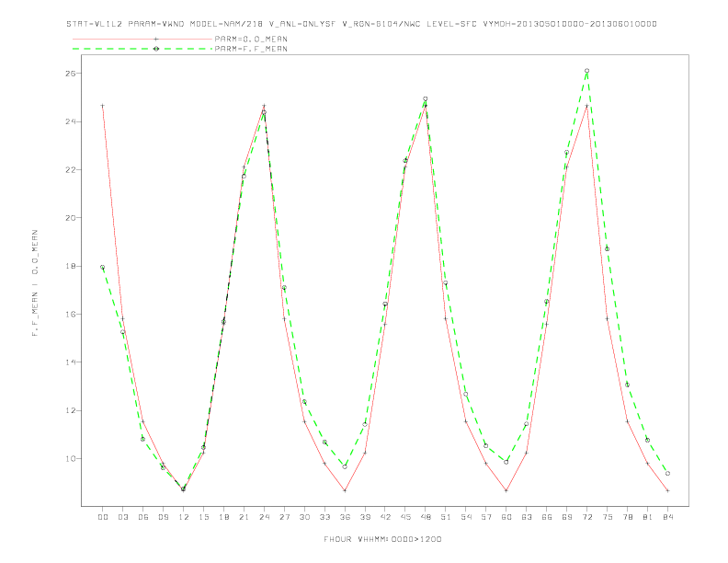Click x-axis tick label 30

tap(304, 517)
